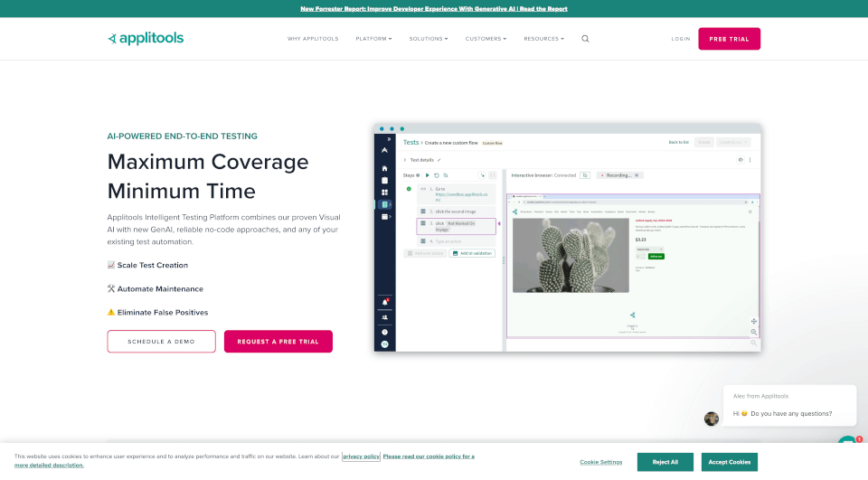Open the chat bubble widget icon
The image size is (868, 480).
click(x=848, y=444)
